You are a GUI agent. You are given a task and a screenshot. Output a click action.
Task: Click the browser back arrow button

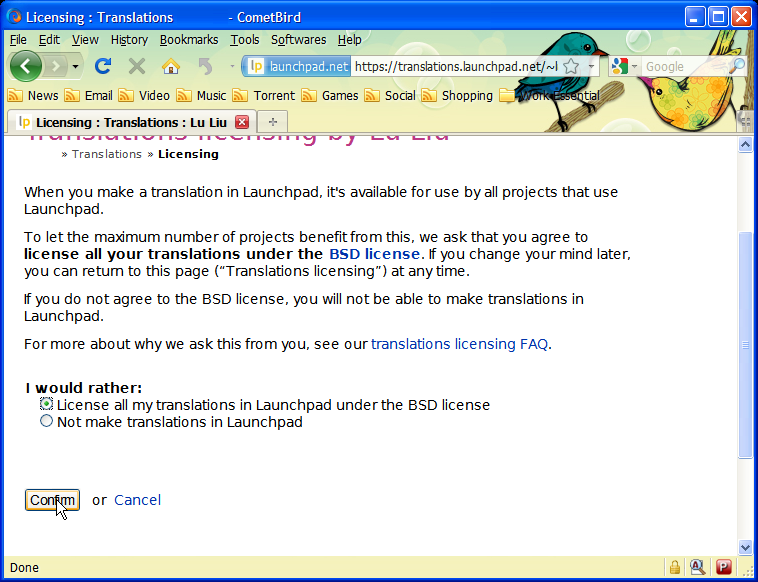coord(26,66)
